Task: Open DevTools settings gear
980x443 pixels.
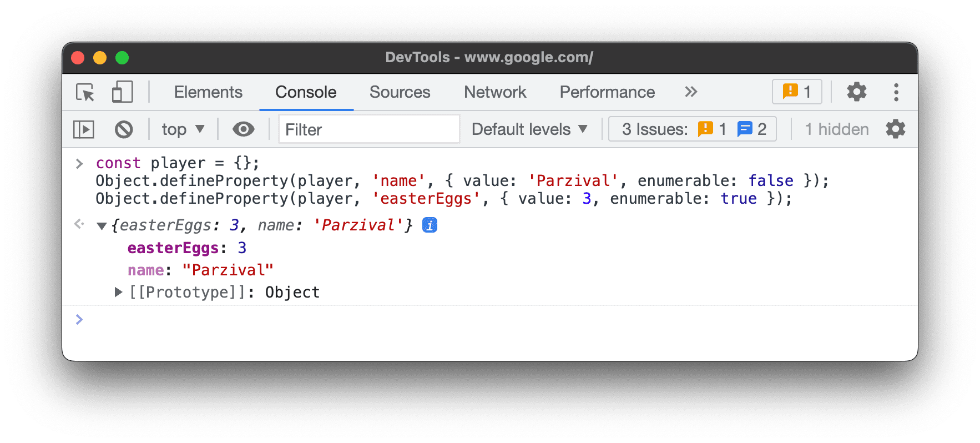Action: point(856,92)
